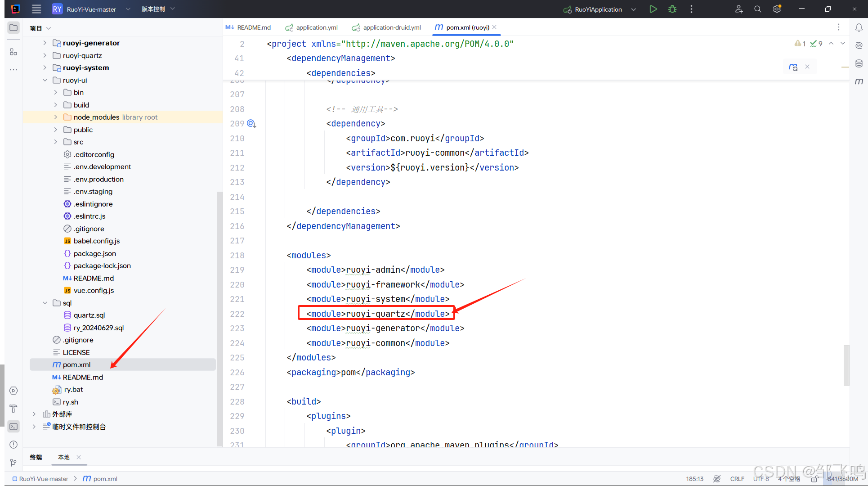Image resolution: width=868 pixels, height=486 pixels.
Task: Click the UTF-8 encoding indicator
Action: pos(761,479)
